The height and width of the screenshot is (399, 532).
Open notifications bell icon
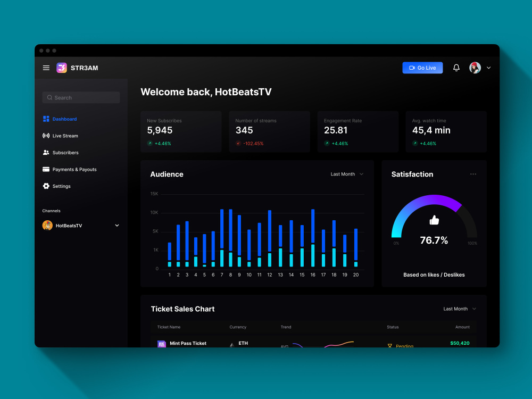click(456, 68)
